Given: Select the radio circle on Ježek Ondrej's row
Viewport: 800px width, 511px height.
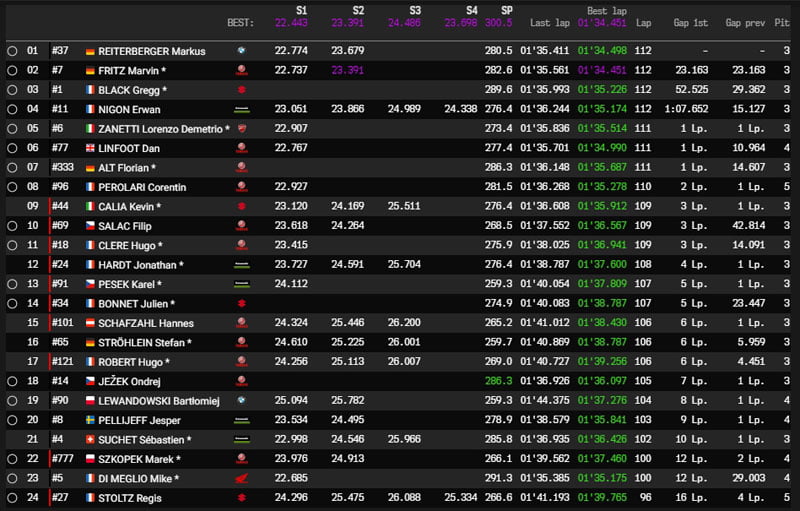Looking at the screenshot, I should 12,382.
